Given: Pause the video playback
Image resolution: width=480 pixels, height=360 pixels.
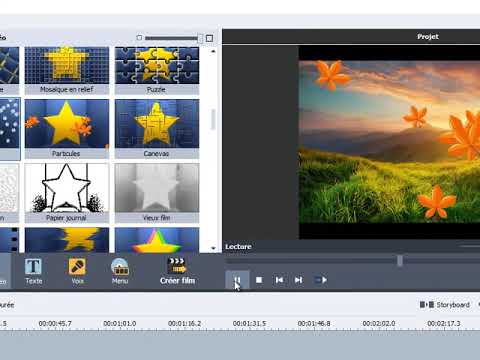Looking at the screenshot, I should coord(237,280).
